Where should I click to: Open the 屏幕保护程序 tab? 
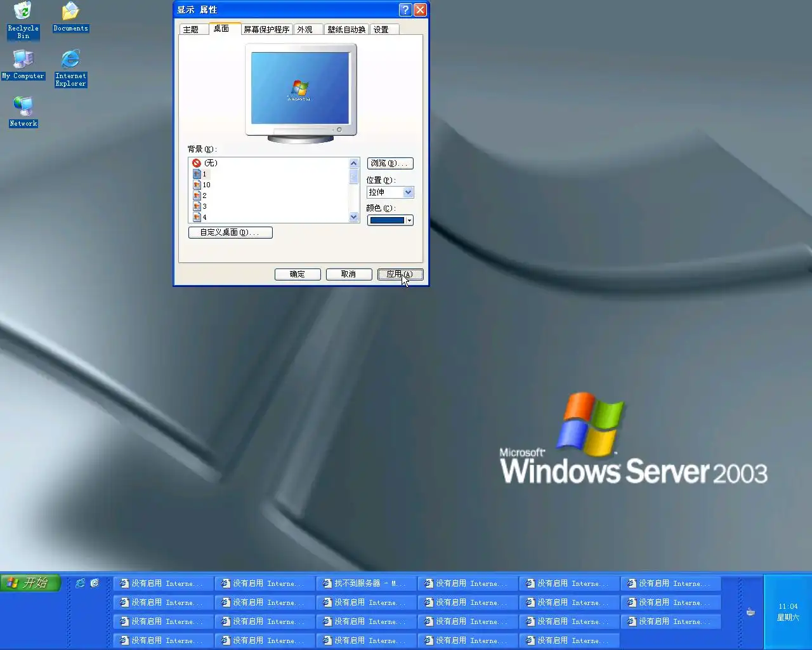(266, 29)
